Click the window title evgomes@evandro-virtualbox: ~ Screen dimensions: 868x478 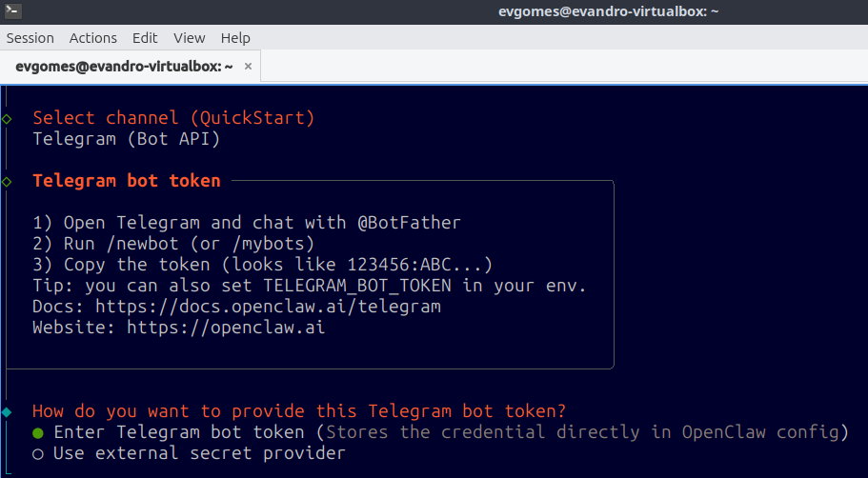609,11
